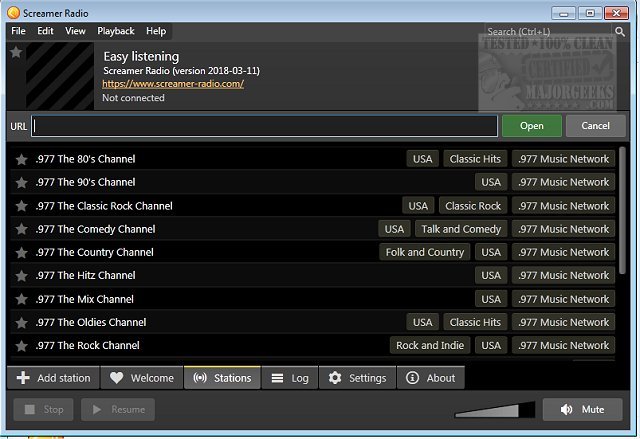This screenshot has width=640, height=439.
Task: Click the Resume playback button
Action: pos(118,409)
